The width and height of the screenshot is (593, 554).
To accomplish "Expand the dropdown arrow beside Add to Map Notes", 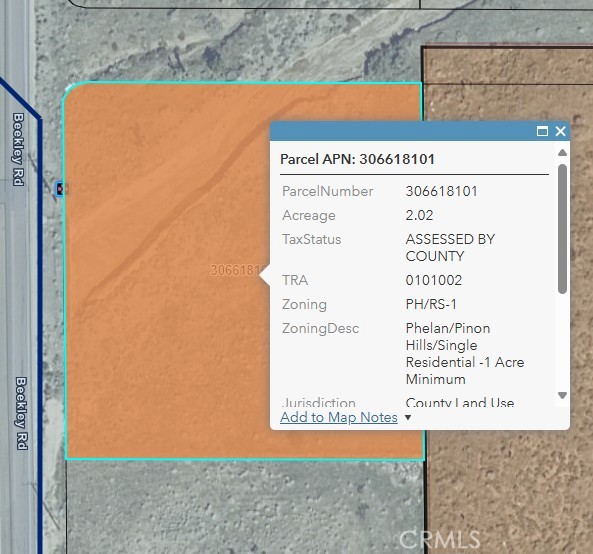I will (408, 417).
